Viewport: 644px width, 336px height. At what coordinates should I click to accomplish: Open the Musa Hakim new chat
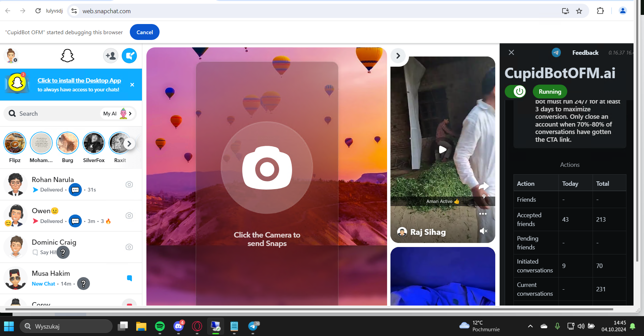click(71, 278)
